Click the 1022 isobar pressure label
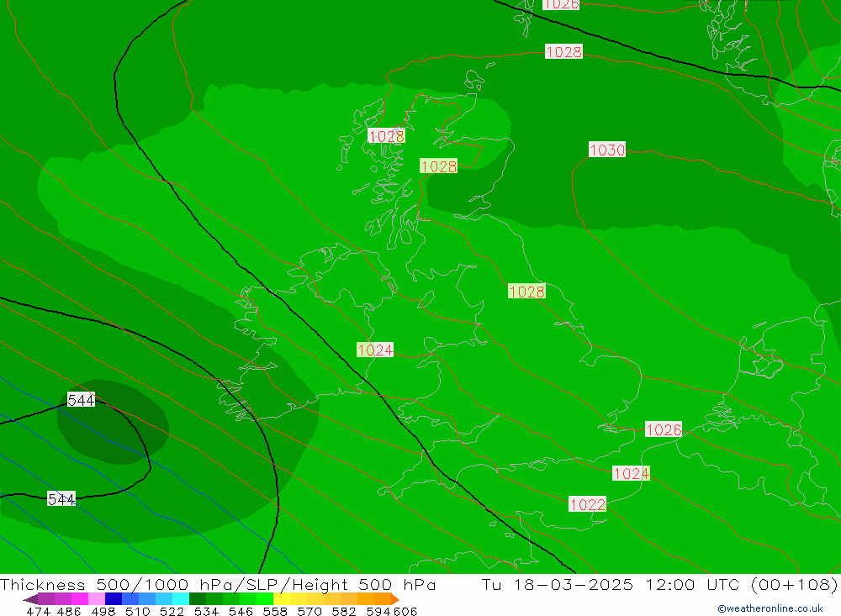Viewport: 841px width, 616px height. click(x=587, y=504)
